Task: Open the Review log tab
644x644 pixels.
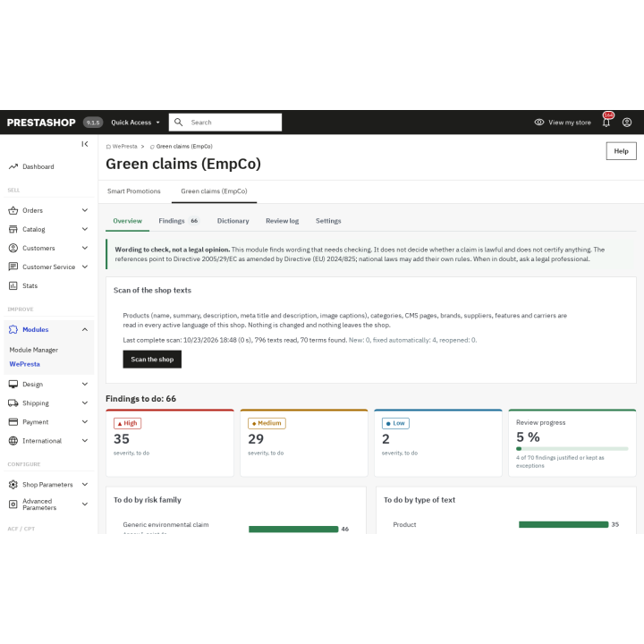Action: (282, 221)
